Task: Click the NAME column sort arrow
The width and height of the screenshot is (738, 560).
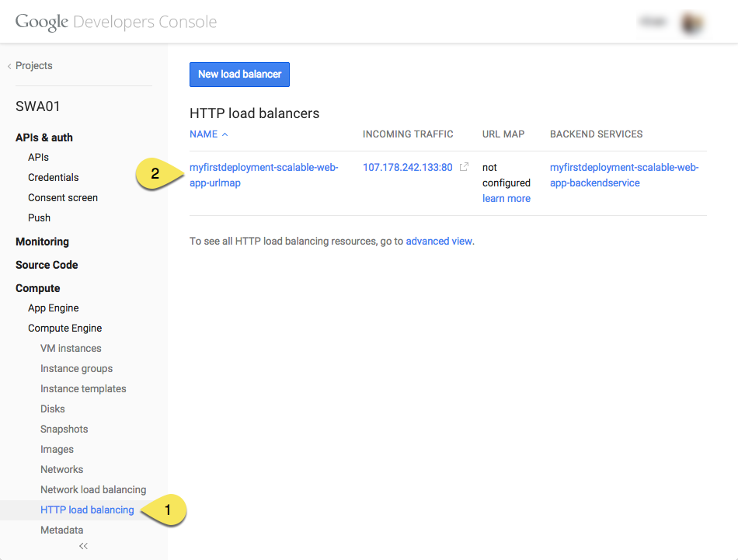Action: coord(225,134)
